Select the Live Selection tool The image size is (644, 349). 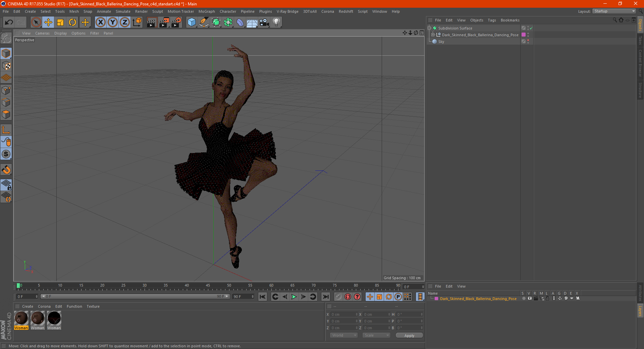click(36, 22)
